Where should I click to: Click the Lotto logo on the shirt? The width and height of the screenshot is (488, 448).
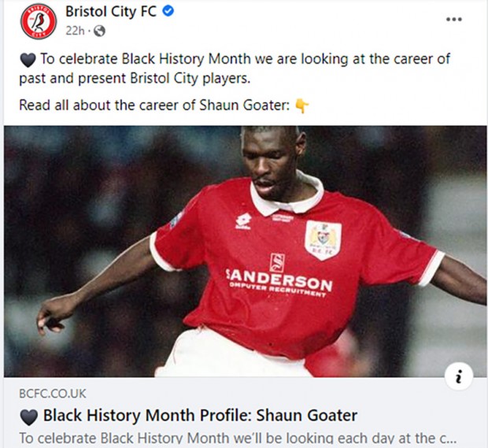click(243, 222)
